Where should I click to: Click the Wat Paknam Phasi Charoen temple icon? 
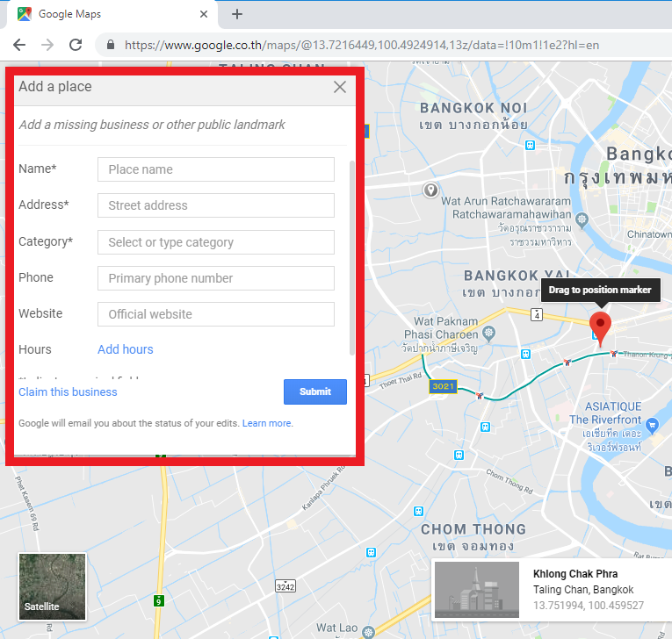pyautogui.click(x=488, y=333)
